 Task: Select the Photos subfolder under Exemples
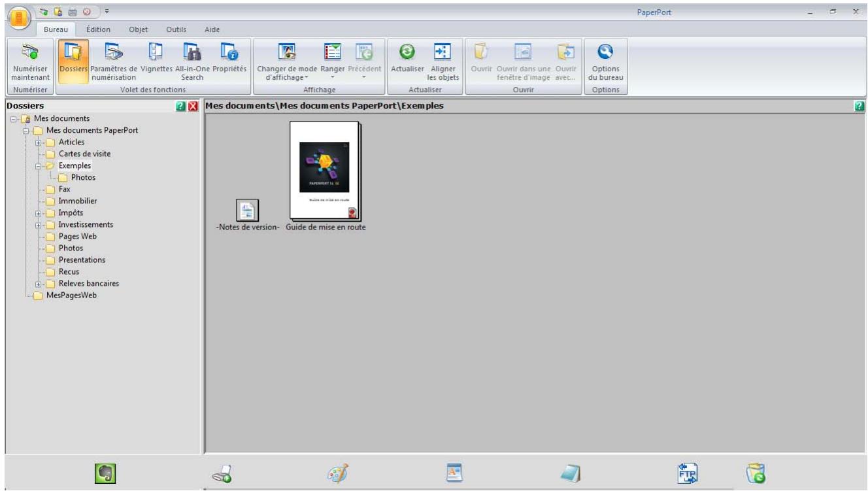(83, 177)
